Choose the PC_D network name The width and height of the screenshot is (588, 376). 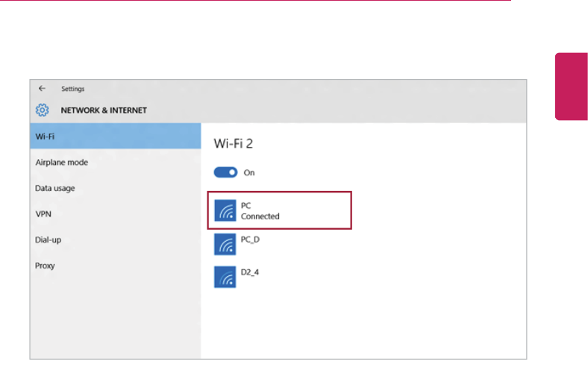click(x=250, y=239)
